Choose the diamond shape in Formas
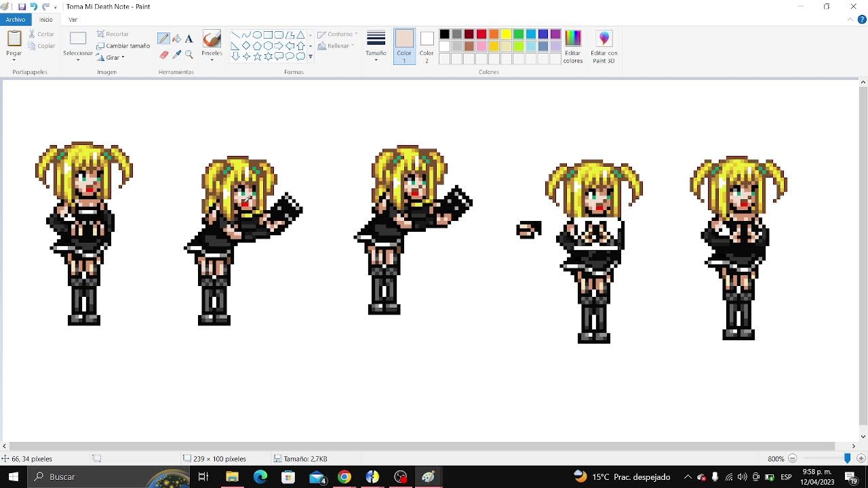The image size is (868, 488). [x=246, y=45]
